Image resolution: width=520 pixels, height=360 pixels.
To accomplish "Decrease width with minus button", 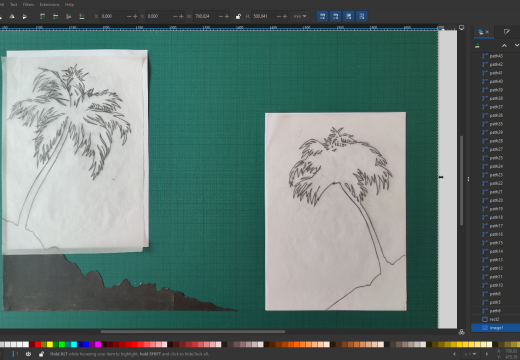I will pyautogui.click(x=221, y=16).
